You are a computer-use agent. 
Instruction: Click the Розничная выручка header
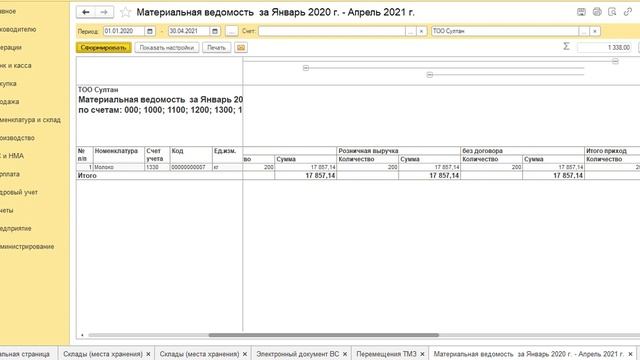click(398, 151)
